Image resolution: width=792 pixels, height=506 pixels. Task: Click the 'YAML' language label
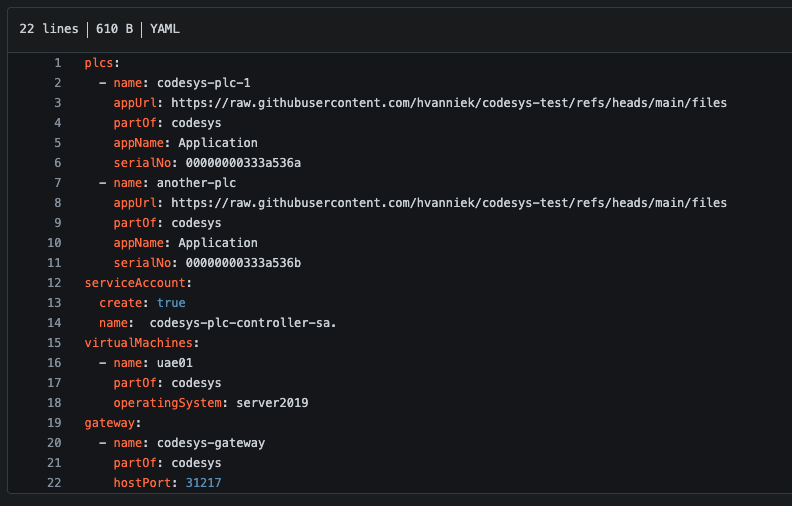point(165,29)
